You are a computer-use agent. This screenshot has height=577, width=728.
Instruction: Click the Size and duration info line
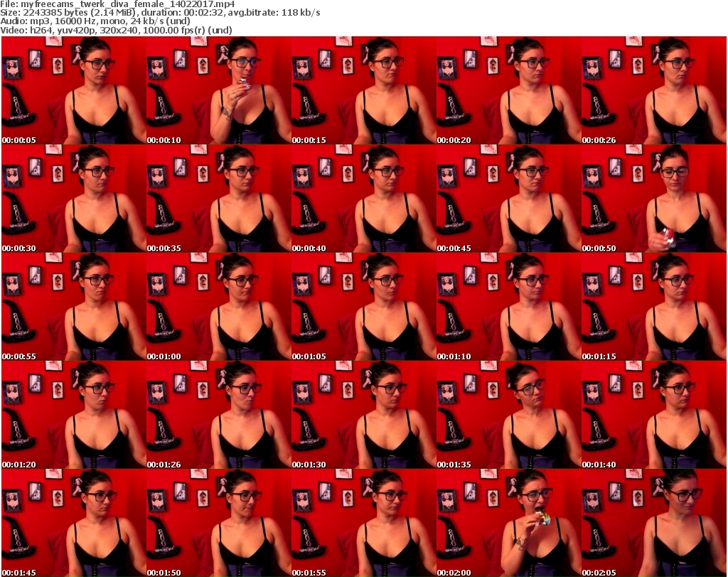pos(160,13)
